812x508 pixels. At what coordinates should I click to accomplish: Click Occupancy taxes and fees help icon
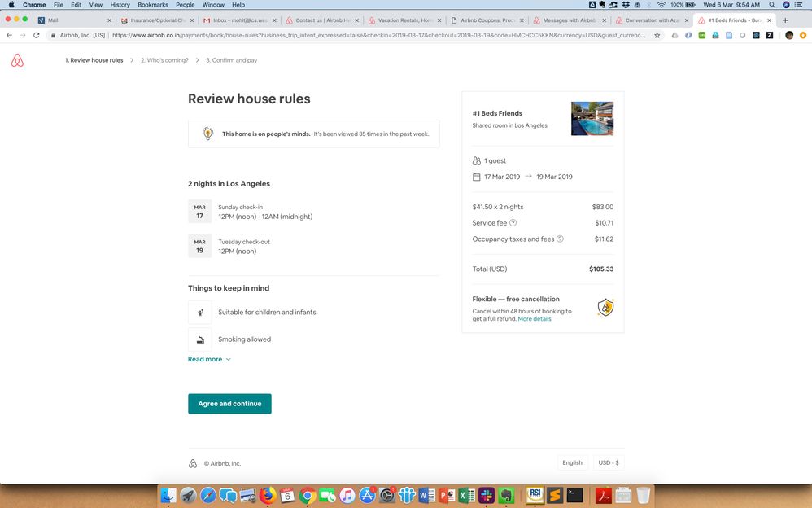pos(560,239)
